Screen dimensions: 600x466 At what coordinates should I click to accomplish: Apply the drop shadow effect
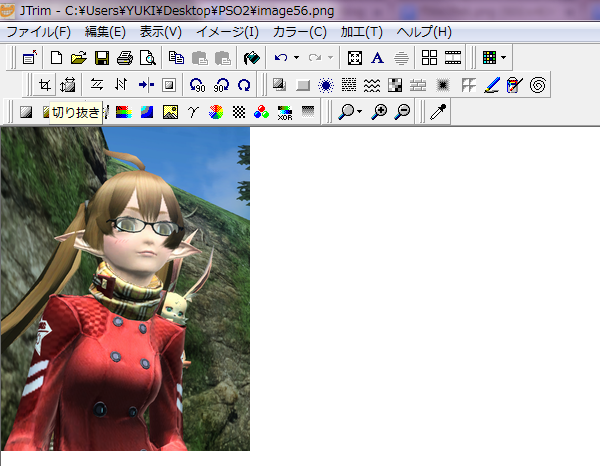[x=279, y=85]
